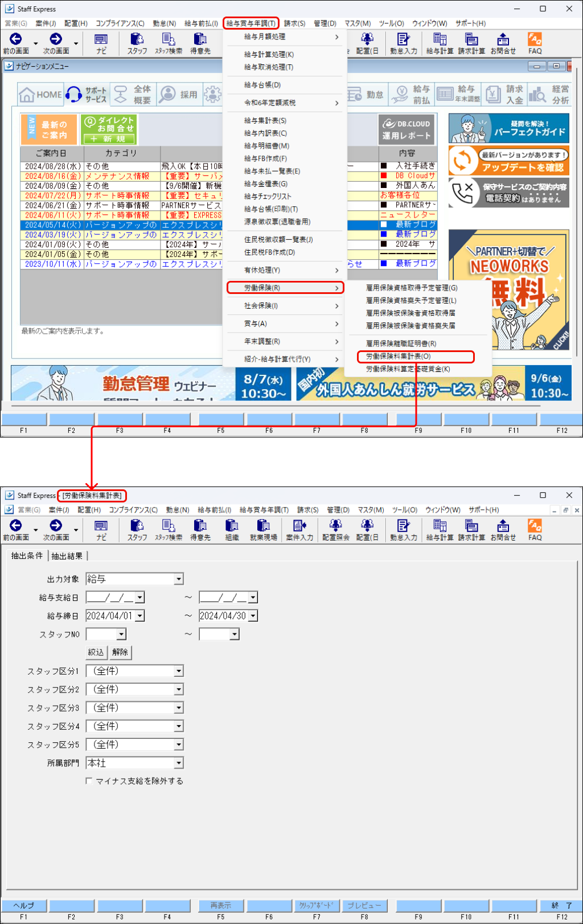The height and width of the screenshot is (924, 583).
Task: Click the second スタッフNO range field
Action: pyautogui.click(x=215, y=634)
